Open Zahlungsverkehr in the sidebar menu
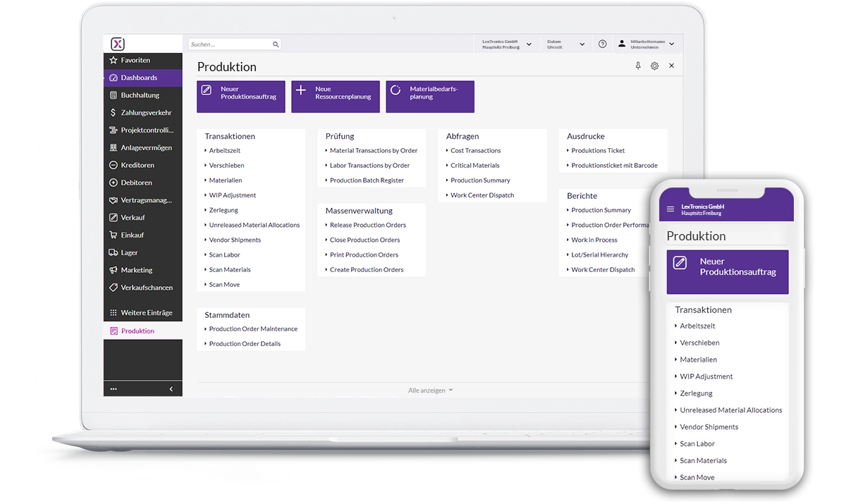This screenshot has width=846, height=504. (146, 113)
